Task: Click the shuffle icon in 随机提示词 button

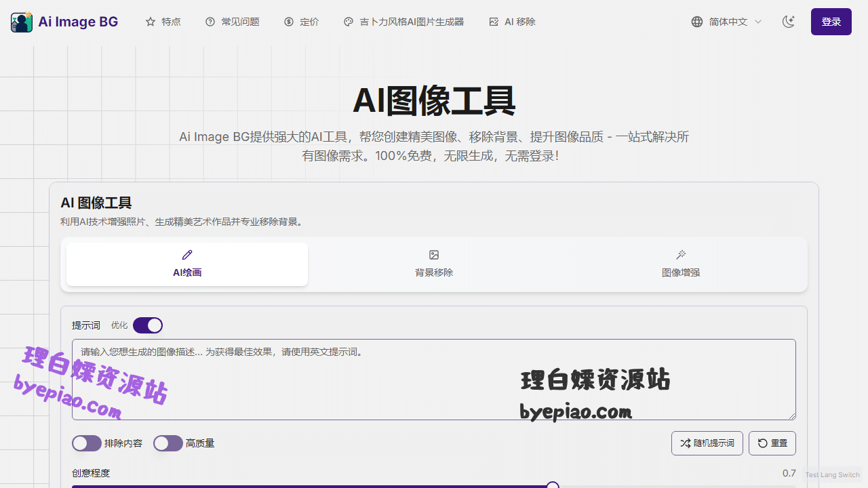Action: (x=685, y=443)
